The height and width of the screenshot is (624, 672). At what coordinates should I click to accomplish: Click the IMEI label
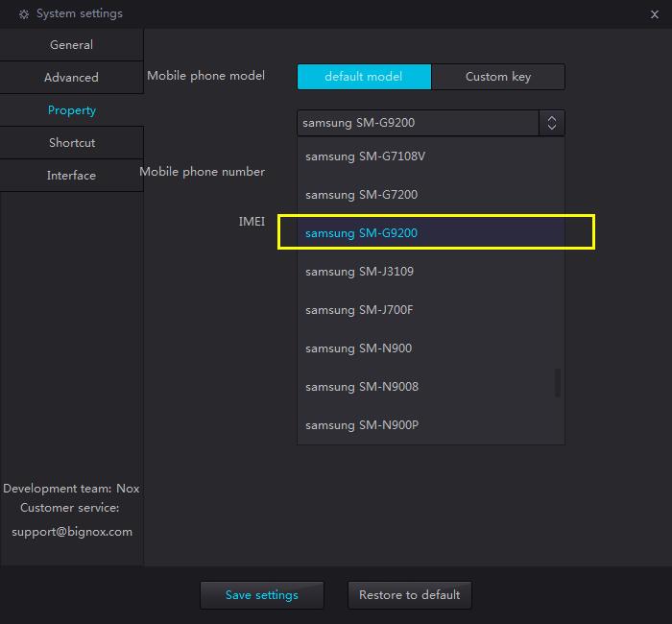point(252,222)
